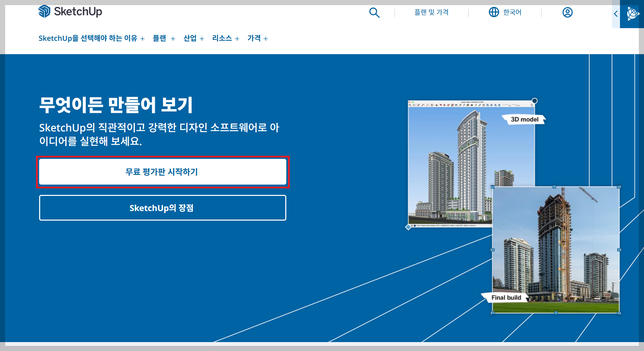The height and width of the screenshot is (351, 644).
Task: Click the globe language icon
Action: click(494, 12)
